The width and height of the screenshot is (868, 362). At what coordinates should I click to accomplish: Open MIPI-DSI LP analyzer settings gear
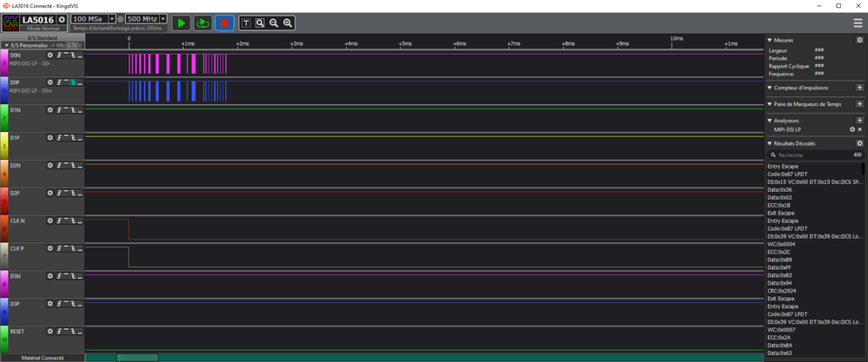point(852,129)
